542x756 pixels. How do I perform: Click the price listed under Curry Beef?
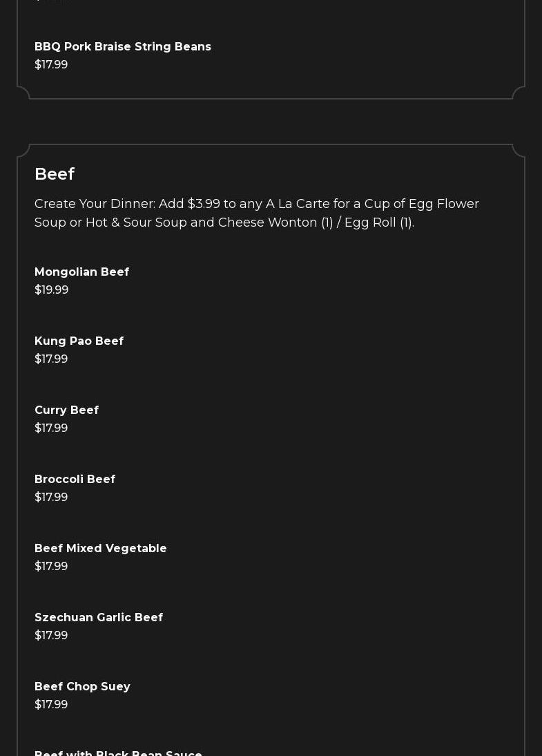coord(51,428)
